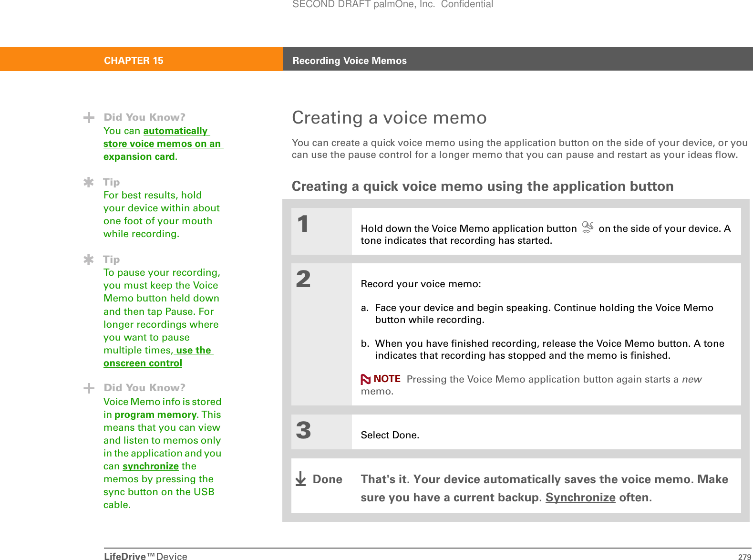Viewport: 753px width, 560px height.
Task: Click step 'b. When you have finished recording'
Action: pyautogui.click(x=542, y=349)
